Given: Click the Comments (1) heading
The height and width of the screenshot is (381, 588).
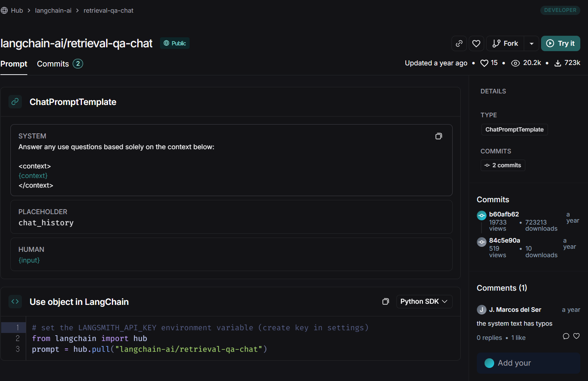Looking at the screenshot, I should pyautogui.click(x=502, y=288).
